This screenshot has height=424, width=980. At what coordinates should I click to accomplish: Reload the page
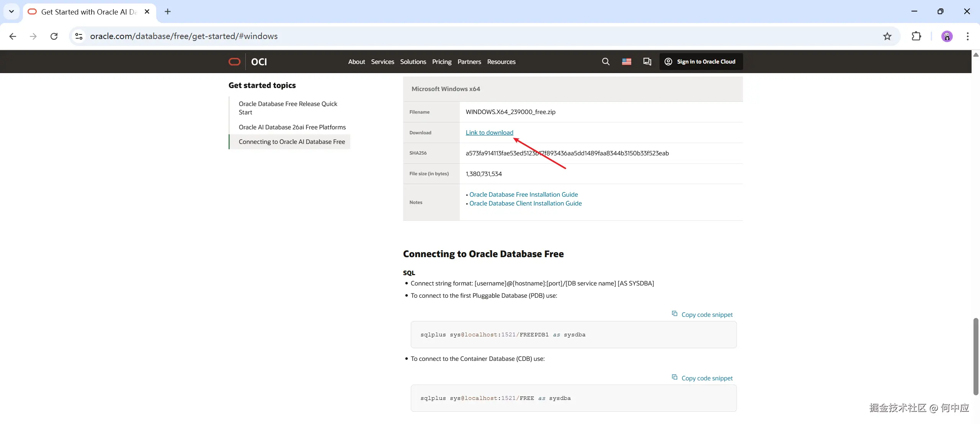click(54, 36)
